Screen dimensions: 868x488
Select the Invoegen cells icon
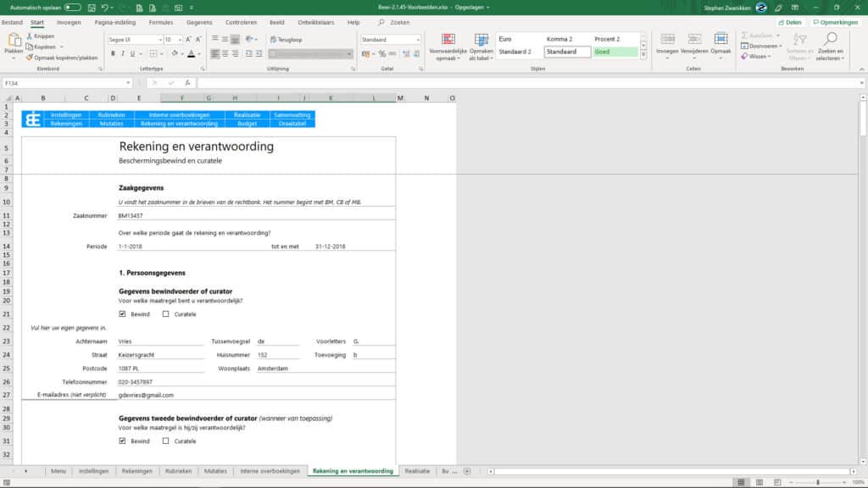tap(667, 38)
